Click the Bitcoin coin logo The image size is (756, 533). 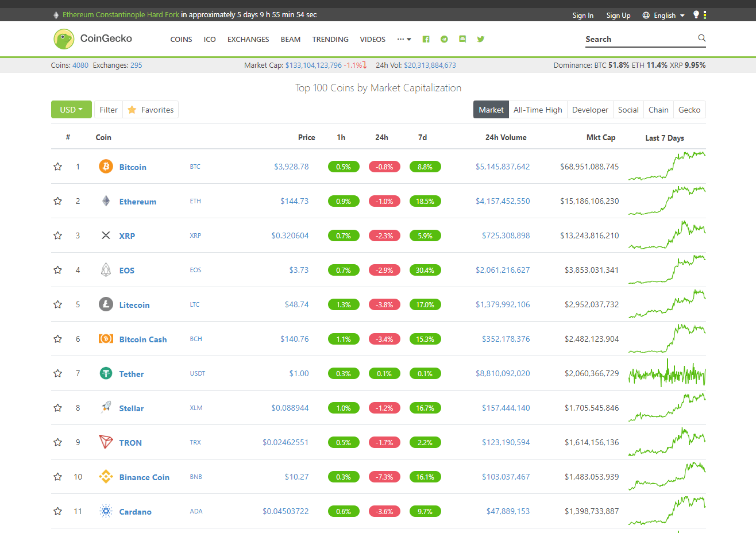tap(106, 166)
